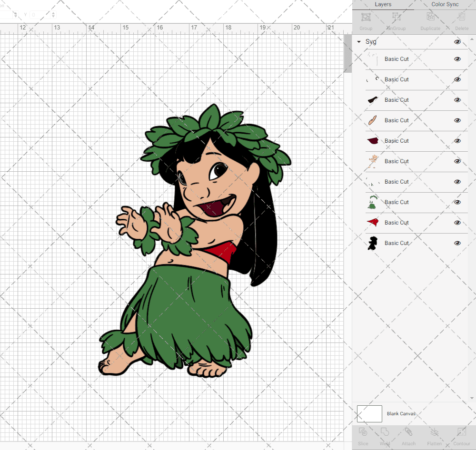This screenshot has height=450, width=476.
Task: Click the Duplicate icon
Action: tap(430, 17)
